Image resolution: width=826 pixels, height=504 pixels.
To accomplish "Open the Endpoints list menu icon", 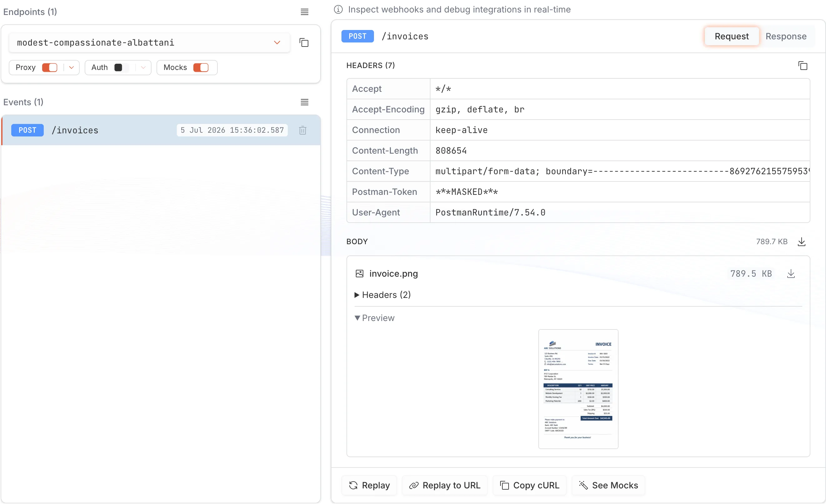I will (304, 12).
